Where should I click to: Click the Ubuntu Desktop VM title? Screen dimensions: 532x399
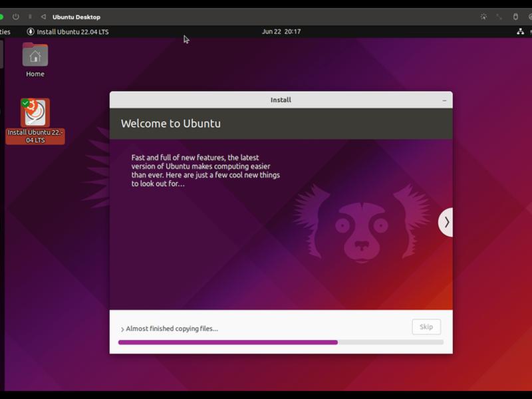(x=76, y=17)
